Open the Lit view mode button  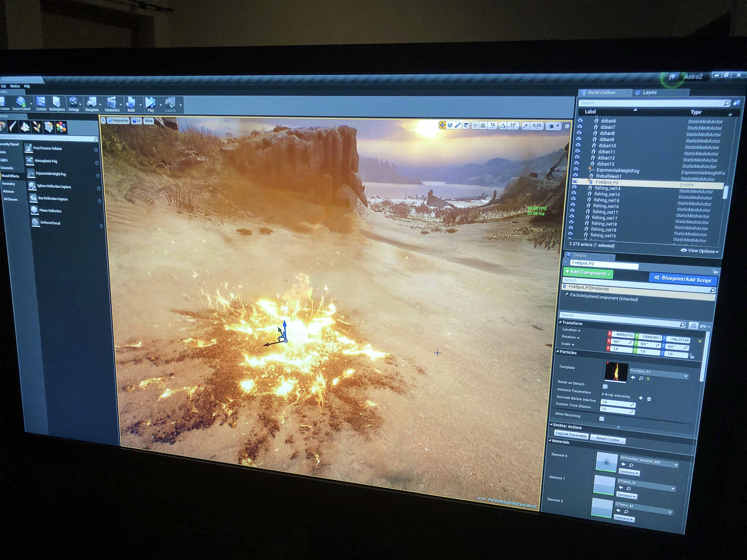(136, 121)
